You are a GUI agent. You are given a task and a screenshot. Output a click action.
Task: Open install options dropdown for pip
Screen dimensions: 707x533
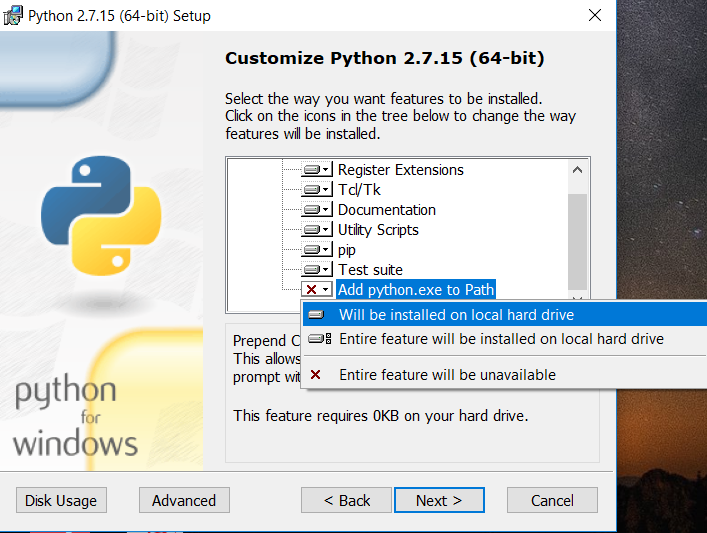[x=317, y=249]
